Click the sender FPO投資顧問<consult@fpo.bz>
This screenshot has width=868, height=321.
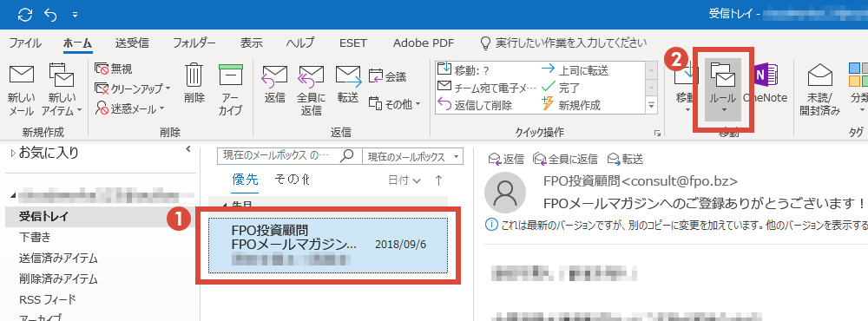[x=641, y=181]
